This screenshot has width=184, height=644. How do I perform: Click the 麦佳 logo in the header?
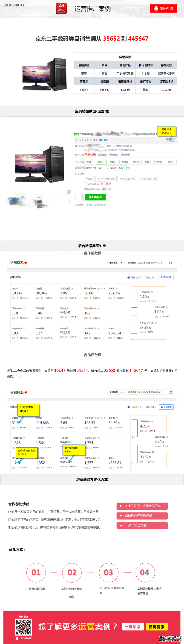click(x=61, y=9)
